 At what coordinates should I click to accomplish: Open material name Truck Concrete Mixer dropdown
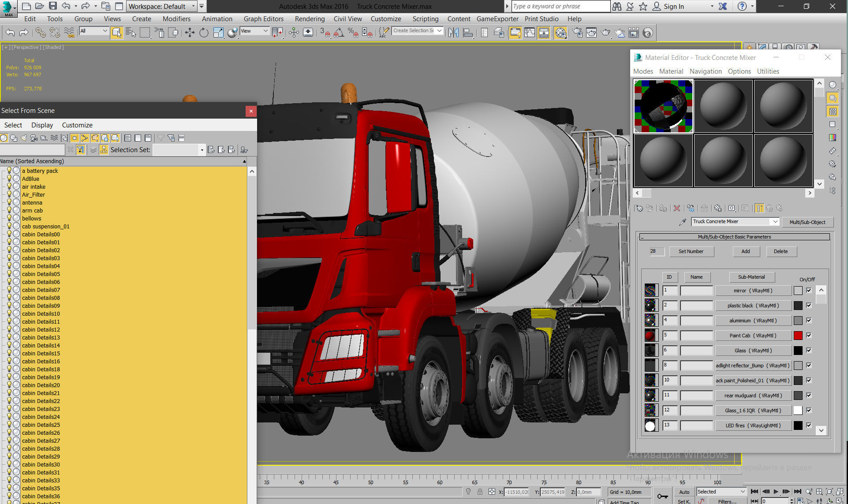click(775, 221)
